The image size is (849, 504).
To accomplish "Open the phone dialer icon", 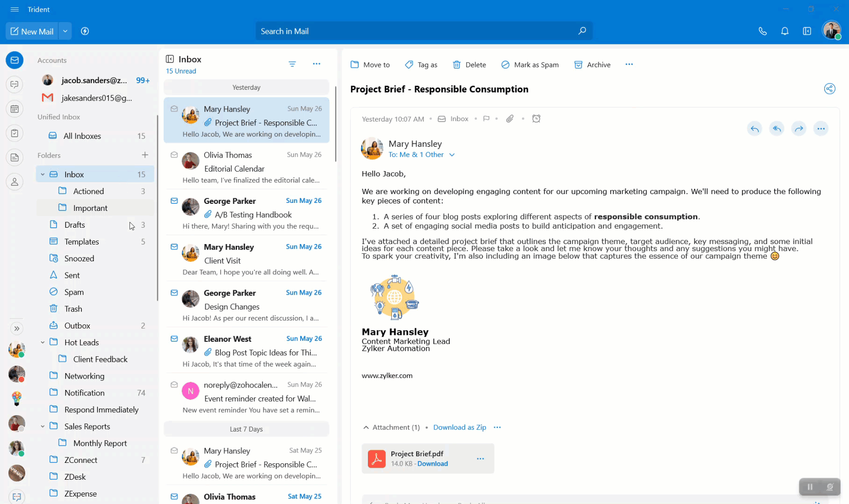I will (763, 31).
